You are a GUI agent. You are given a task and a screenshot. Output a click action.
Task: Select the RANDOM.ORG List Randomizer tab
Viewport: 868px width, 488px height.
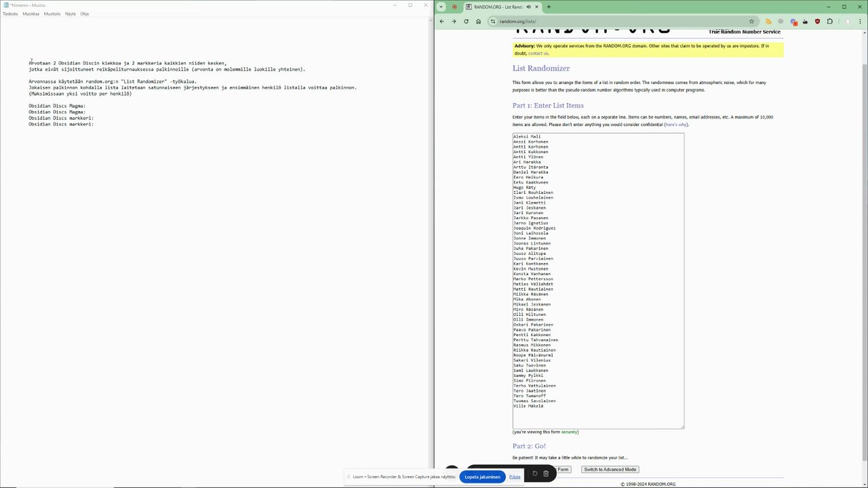pos(502,7)
